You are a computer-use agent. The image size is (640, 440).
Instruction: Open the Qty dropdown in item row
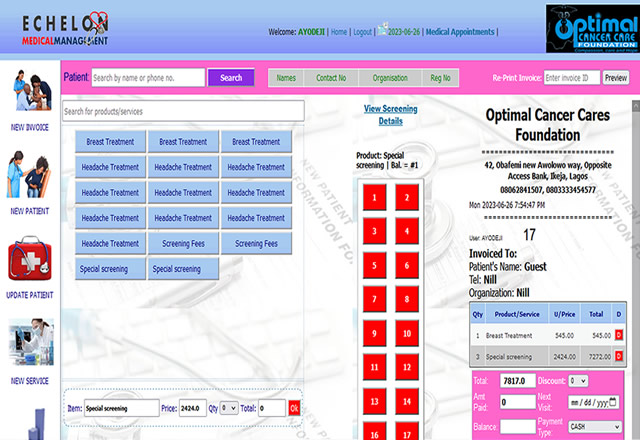(x=229, y=408)
